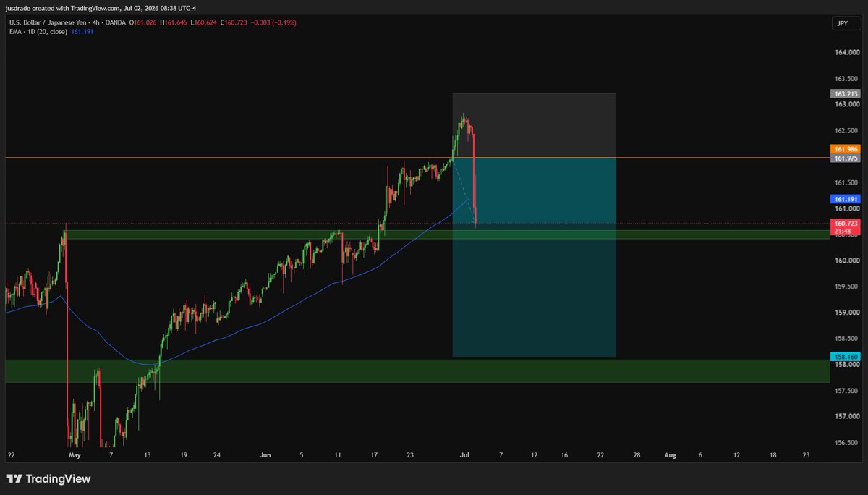The width and height of the screenshot is (868, 495).
Task: Click the JPY currency button
Action: coord(846,24)
